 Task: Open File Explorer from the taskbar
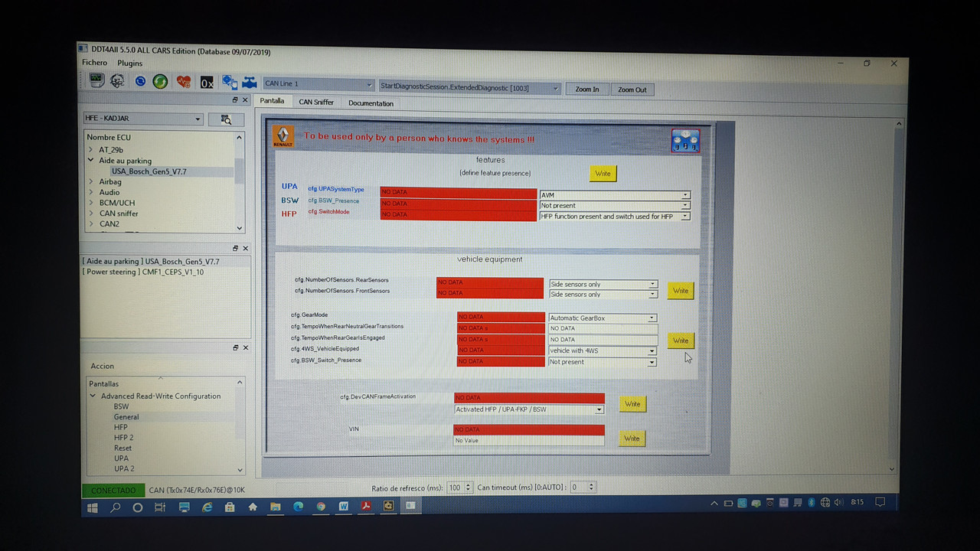pos(275,507)
